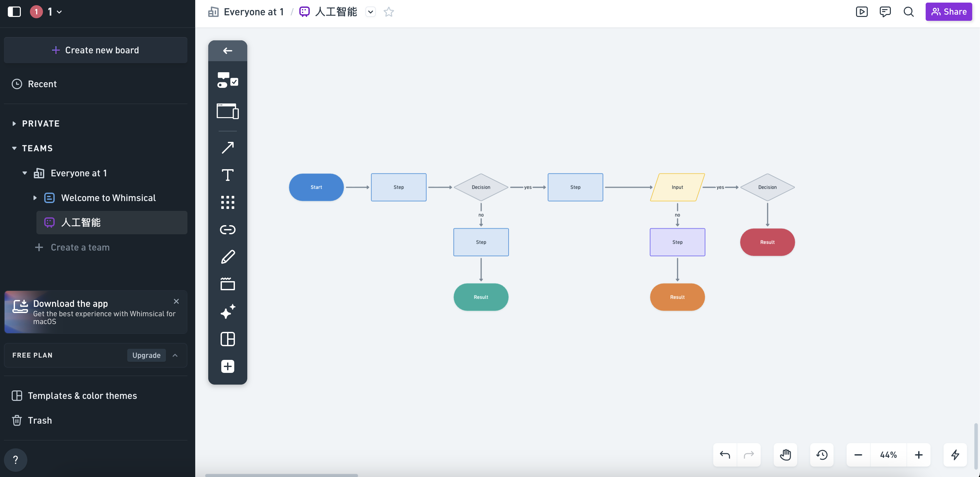Open the help question mark button
Screen dimensions: 980x477
(x=16, y=460)
